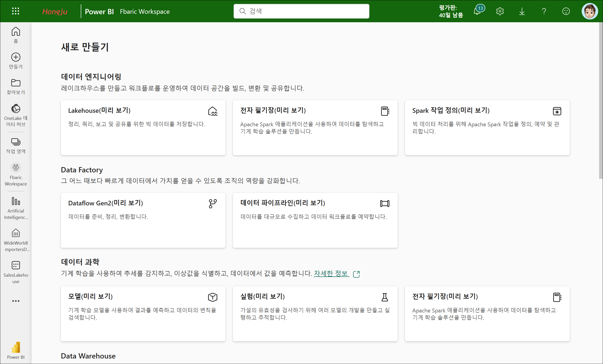Open the app launcher waffle icon

tap(16, 11)
